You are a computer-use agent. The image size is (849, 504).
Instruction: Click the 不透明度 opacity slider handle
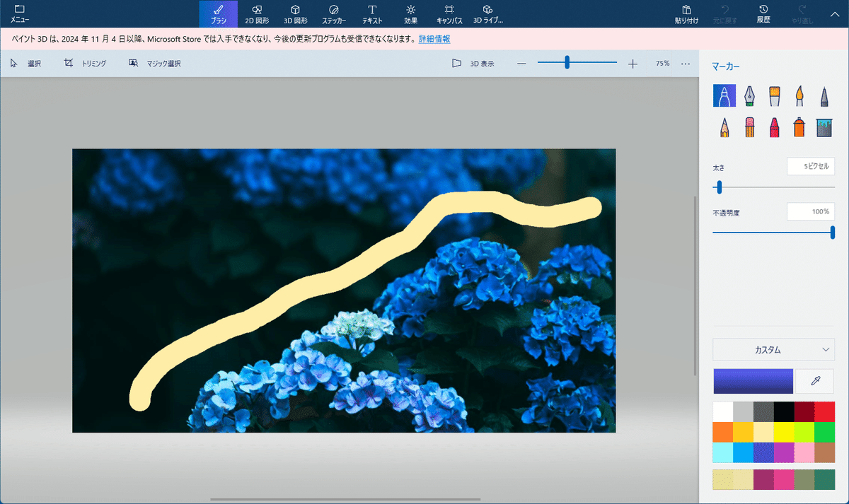tap(833, 232)
